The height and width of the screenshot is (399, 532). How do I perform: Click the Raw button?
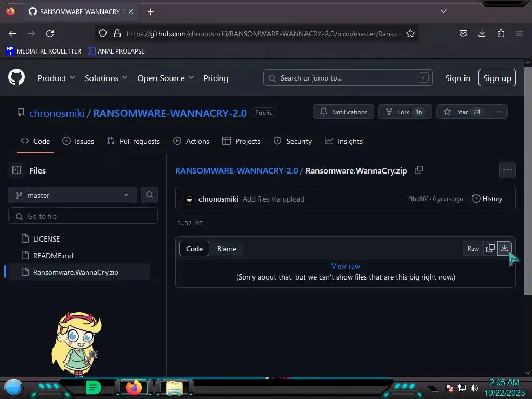[473, 249]
